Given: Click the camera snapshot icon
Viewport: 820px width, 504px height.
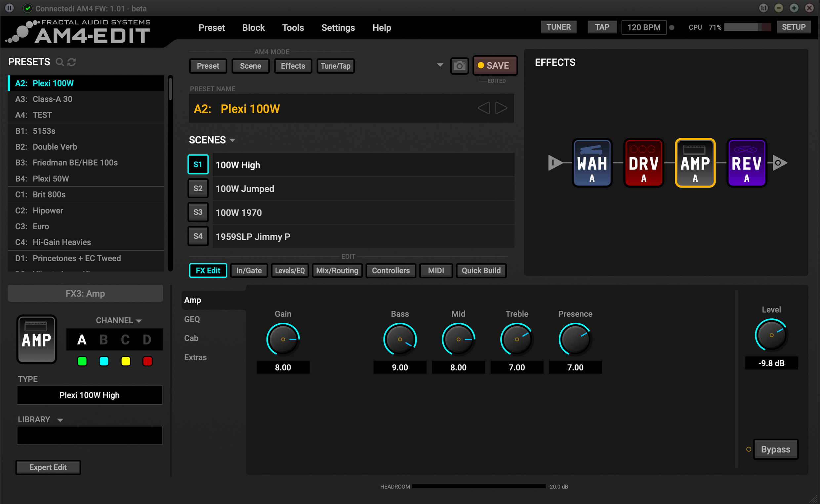Looking at the screenshot, I should point(459,66).
